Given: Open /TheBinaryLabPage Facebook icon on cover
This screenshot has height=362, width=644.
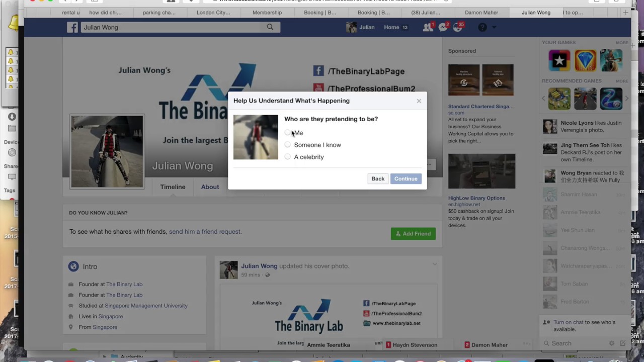Looking at the screenshot, I should (318, 71).
